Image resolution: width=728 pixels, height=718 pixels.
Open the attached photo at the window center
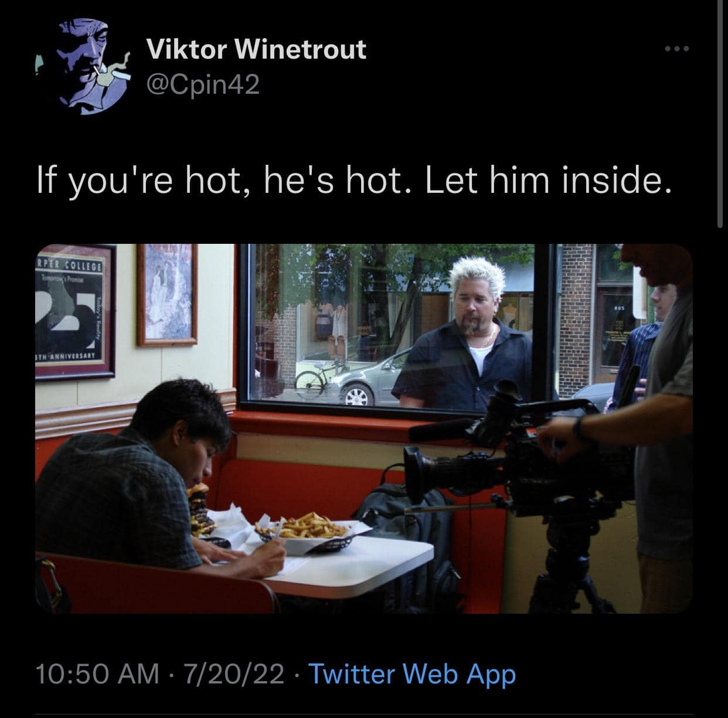point(364,428)
